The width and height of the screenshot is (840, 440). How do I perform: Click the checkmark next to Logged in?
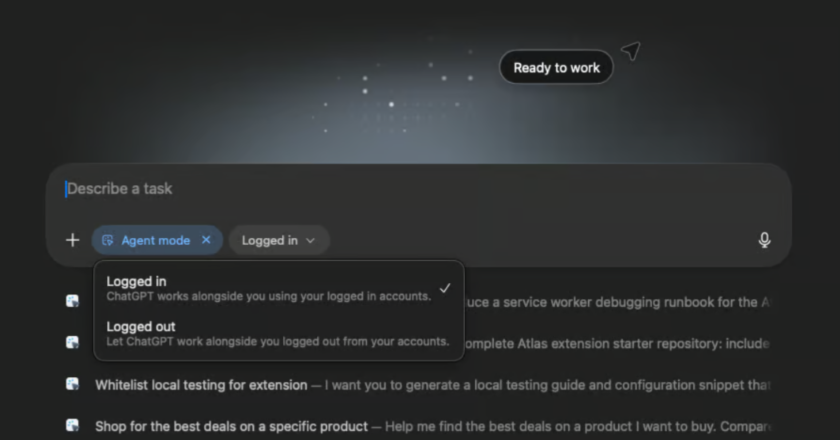pos(445,288)
